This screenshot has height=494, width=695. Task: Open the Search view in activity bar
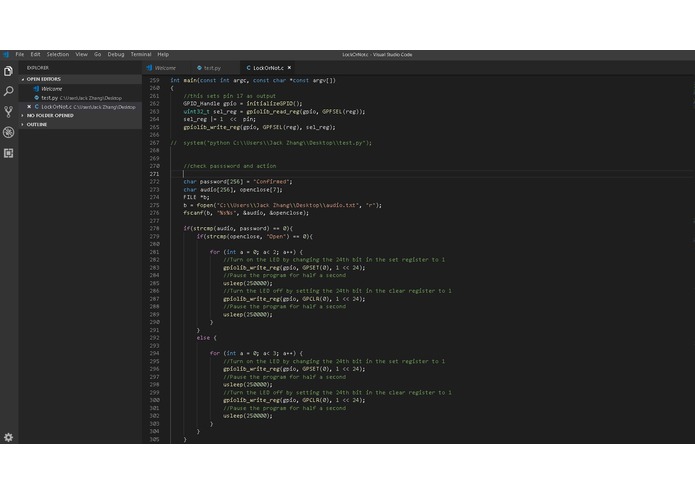click(x=8, y=91)
